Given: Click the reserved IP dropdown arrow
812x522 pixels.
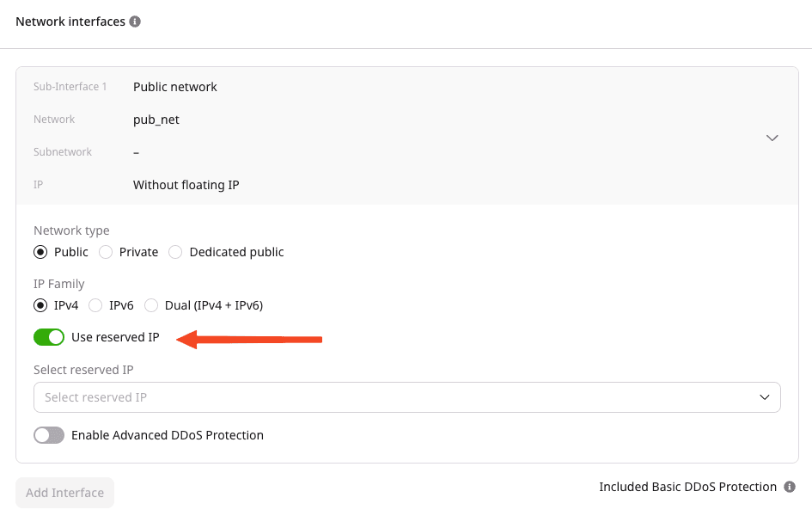Looking at the screenshot, I should coord(765,397).
